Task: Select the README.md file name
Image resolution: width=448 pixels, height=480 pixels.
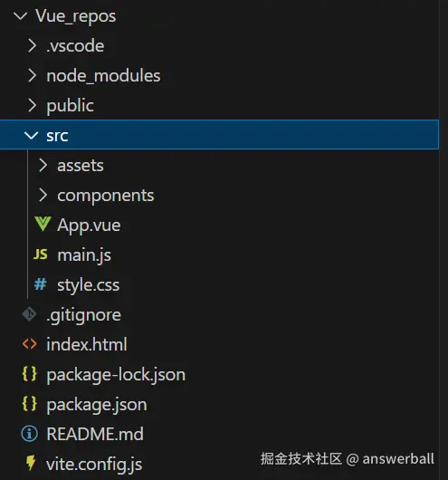Action: click(x=95, y=434)
